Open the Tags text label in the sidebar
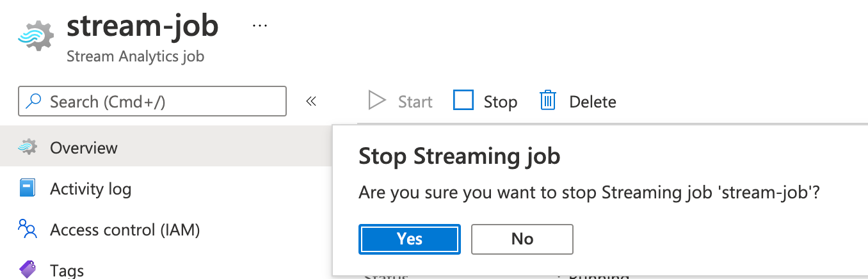Image resolution: width=868 pixels, height=279 pixels. (x=67, y=270)
